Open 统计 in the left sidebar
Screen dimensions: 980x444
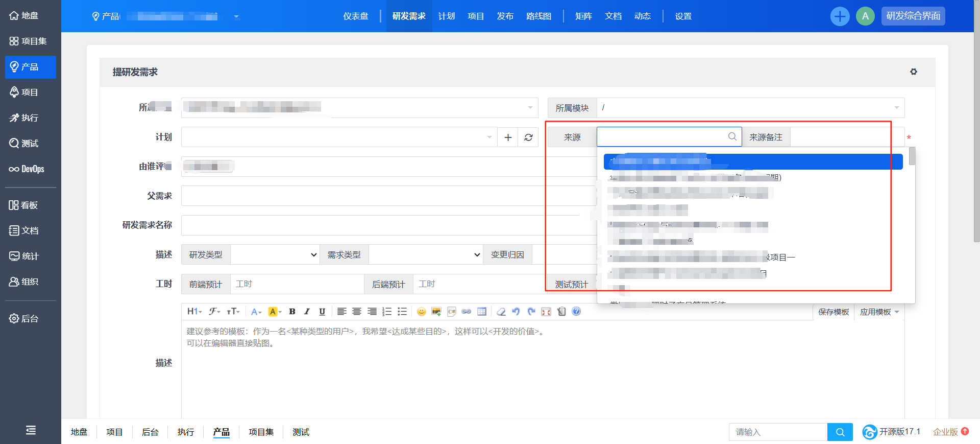coord(24,256)
